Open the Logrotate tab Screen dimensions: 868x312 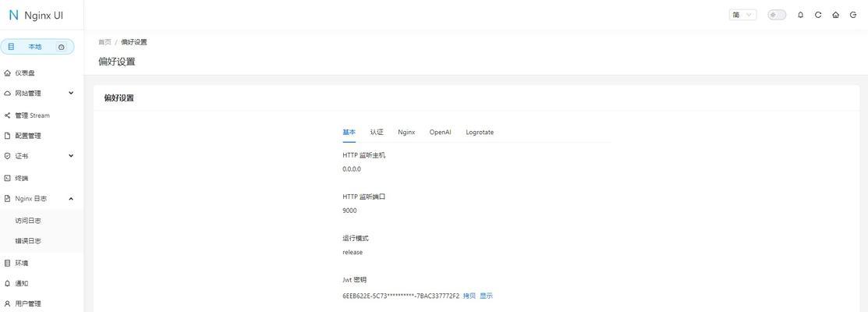tap(480, 133)
